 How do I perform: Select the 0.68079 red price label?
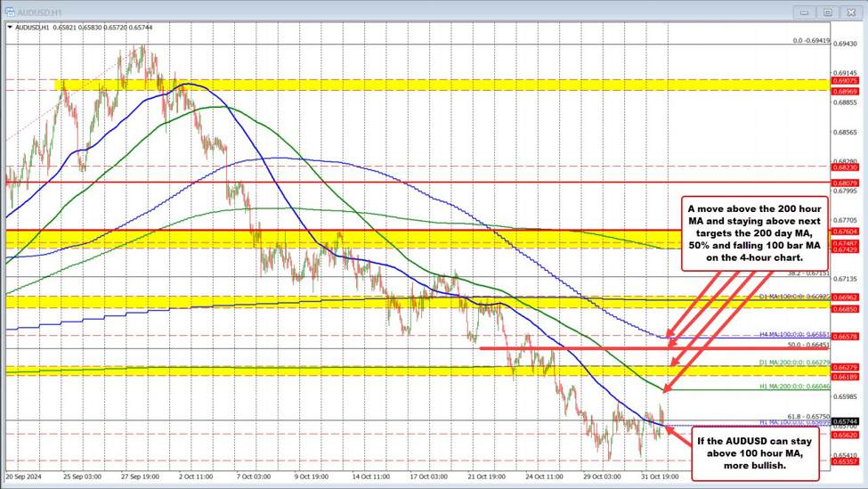[846, 183]
